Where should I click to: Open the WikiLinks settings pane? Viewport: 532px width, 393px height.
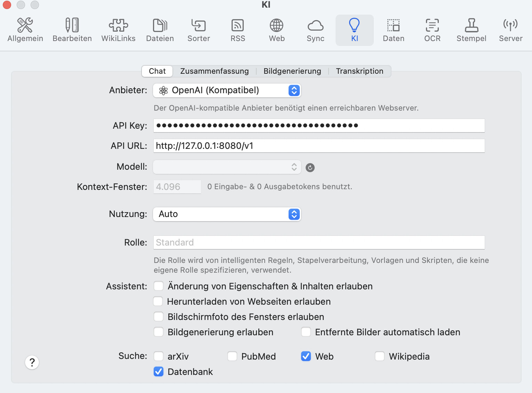click(118, 30)
